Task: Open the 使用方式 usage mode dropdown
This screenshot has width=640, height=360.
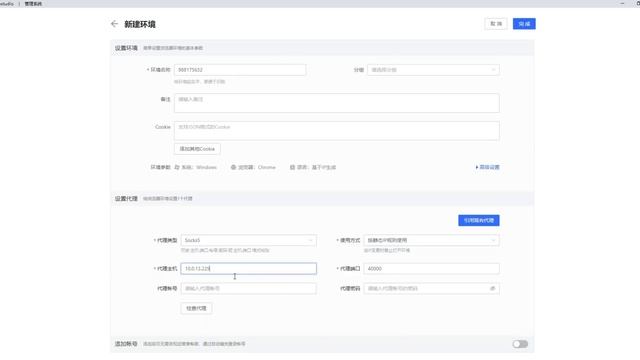Action: point(431,240)
